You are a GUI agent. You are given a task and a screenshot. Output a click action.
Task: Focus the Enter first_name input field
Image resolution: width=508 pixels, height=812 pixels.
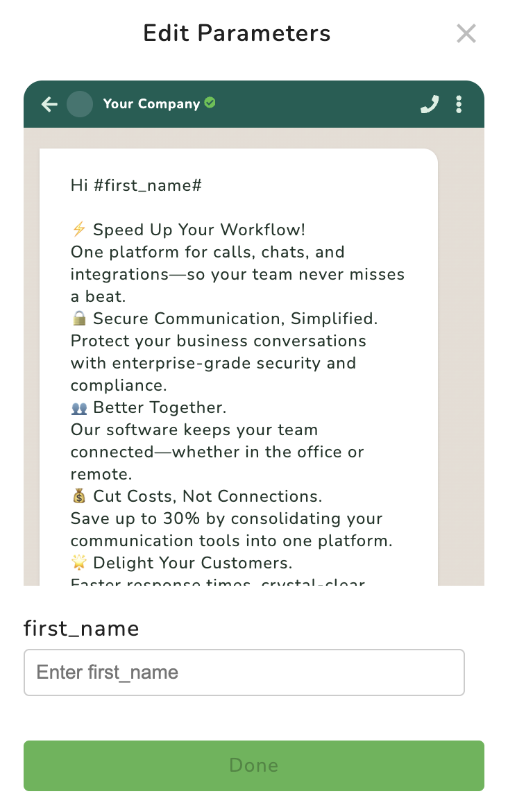pos(244,673)
